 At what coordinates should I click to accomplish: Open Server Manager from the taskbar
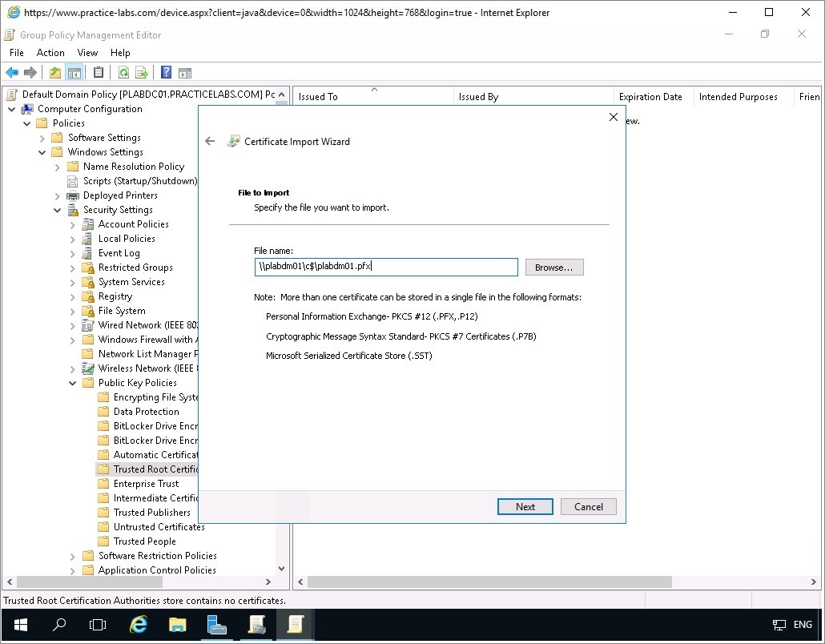coord(216,625)
